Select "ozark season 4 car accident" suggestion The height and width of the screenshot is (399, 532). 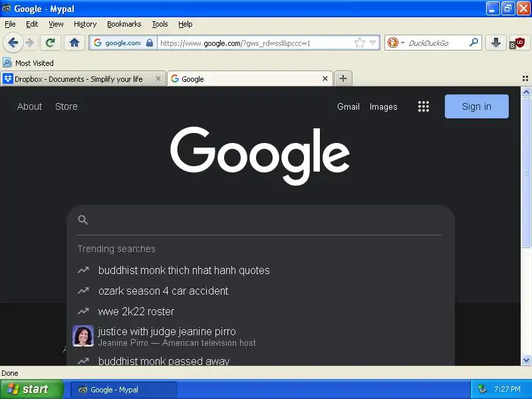pyautogui.click(x=261, y=291)
